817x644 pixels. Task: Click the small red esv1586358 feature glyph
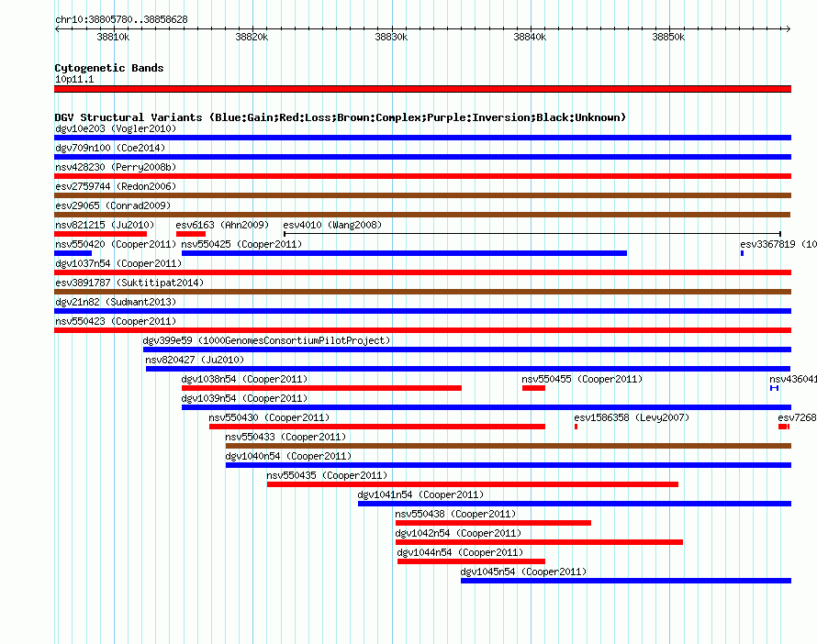click(x=576, y=427)
